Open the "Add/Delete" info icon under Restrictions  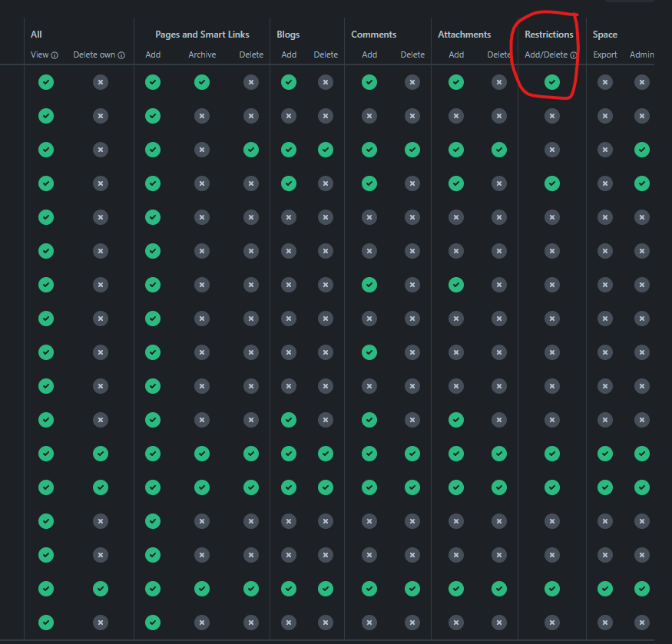coord(574,54)
